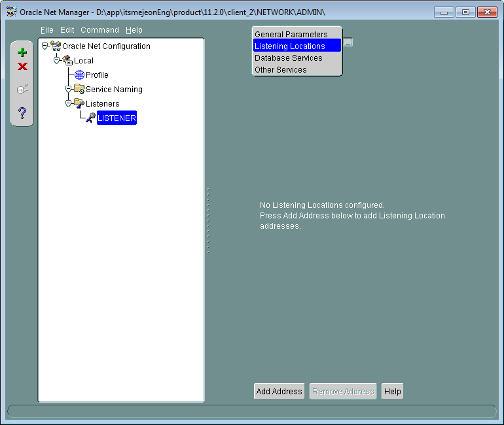
Task: Click the Listeners folder icon
Action: [79, 103]
